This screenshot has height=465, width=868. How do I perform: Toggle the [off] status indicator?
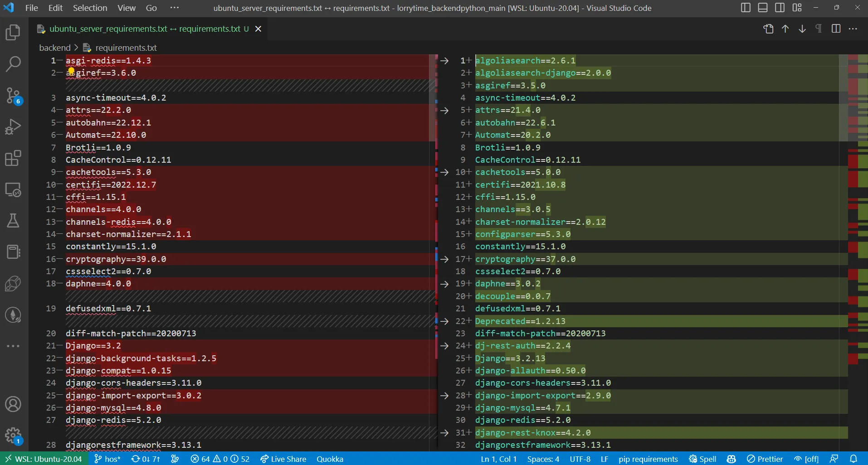(806, 459)
